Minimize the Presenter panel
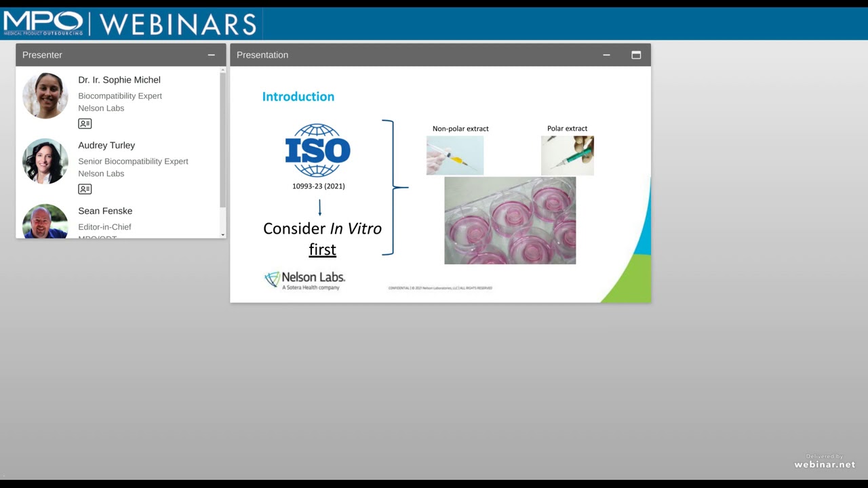The height and width of the screenshot is (488, 868). (212, 55)
